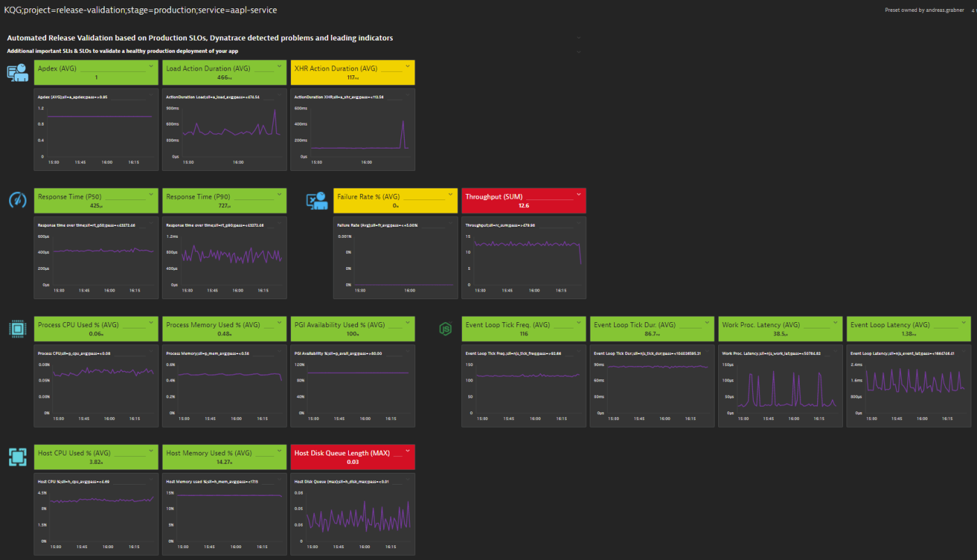Open the Host Disk Queue Length tile dropdown
977x560 pixels.
408,450
